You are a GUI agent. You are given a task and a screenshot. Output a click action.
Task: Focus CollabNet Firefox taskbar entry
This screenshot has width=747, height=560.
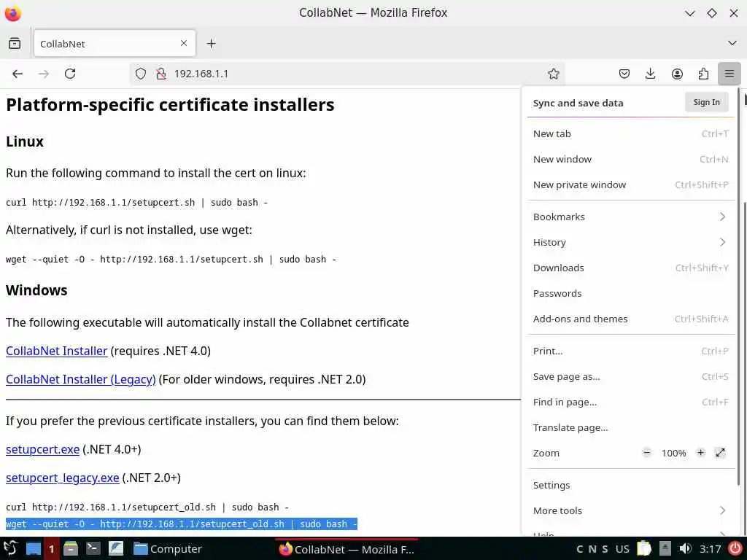tap(347, 549)
